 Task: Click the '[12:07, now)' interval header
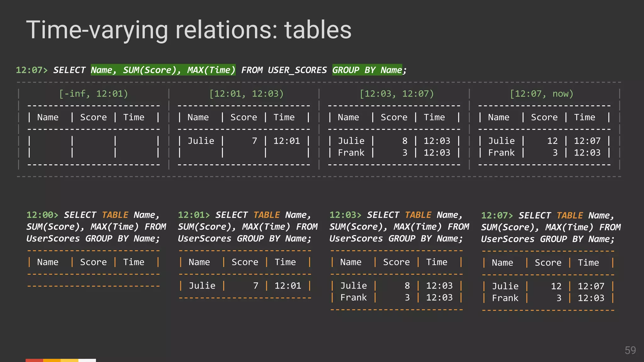(541, 94)
